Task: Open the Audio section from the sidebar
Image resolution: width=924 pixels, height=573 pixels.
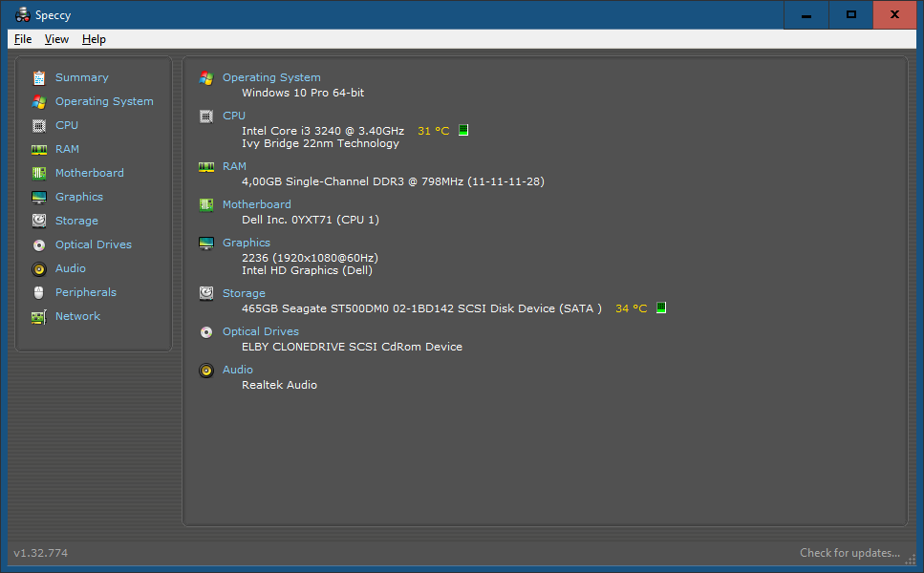Action: tap(71, 268)
